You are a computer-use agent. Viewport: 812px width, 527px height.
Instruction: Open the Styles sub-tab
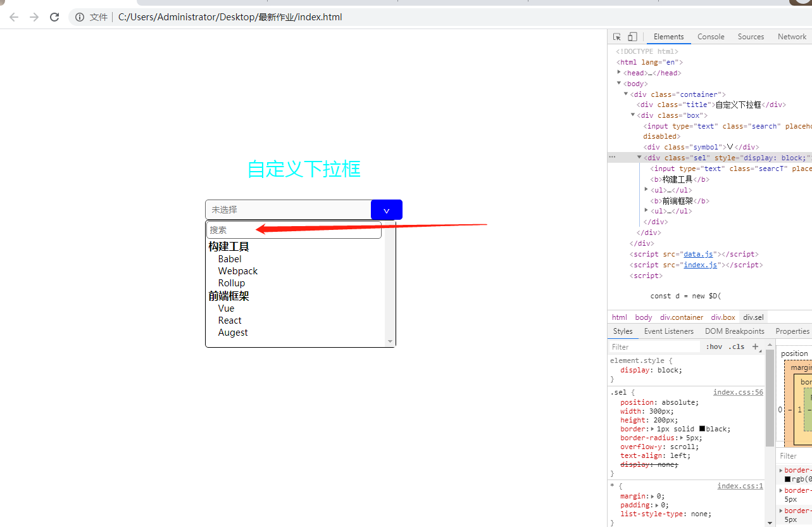623,331
